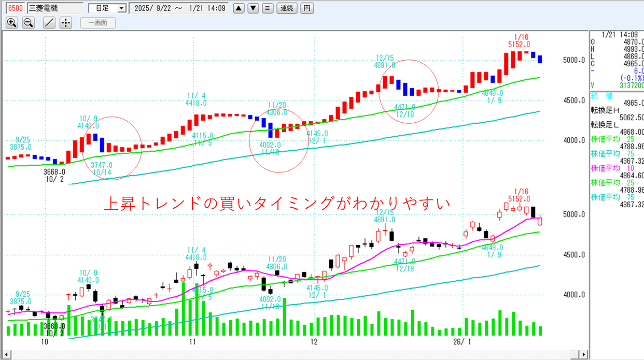Screen dimensions: 644x360
Task: Click the left arrow of horizontal scrollbar
Action: point(7,355)
